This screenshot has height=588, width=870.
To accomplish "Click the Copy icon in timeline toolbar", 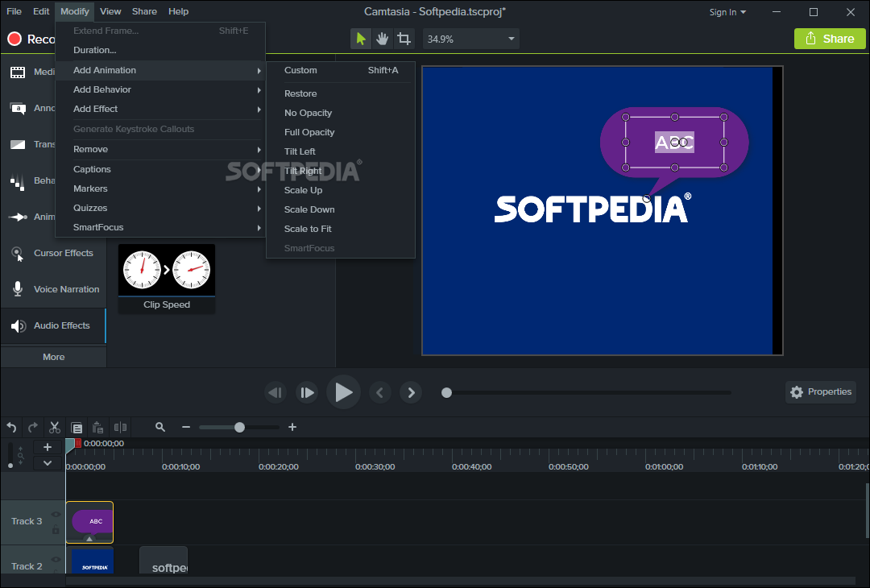I will click(x=77, y=427).
